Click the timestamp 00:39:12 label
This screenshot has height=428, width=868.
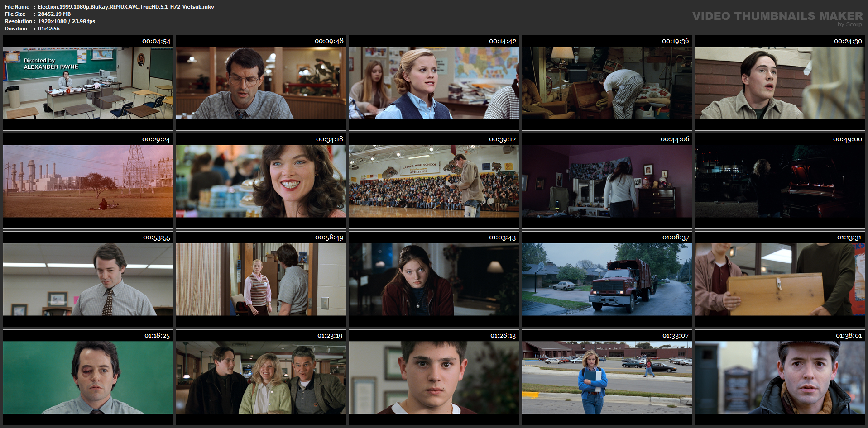pos(502,139)
